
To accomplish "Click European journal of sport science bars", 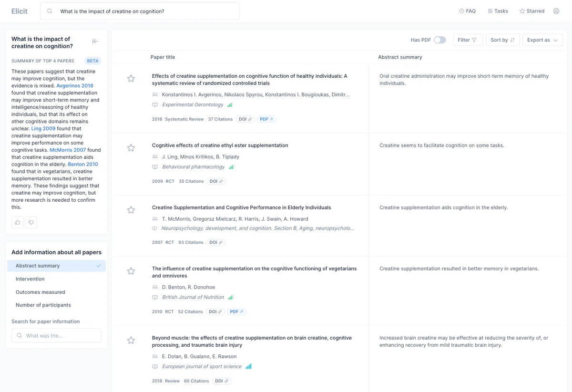I will 248,366.
